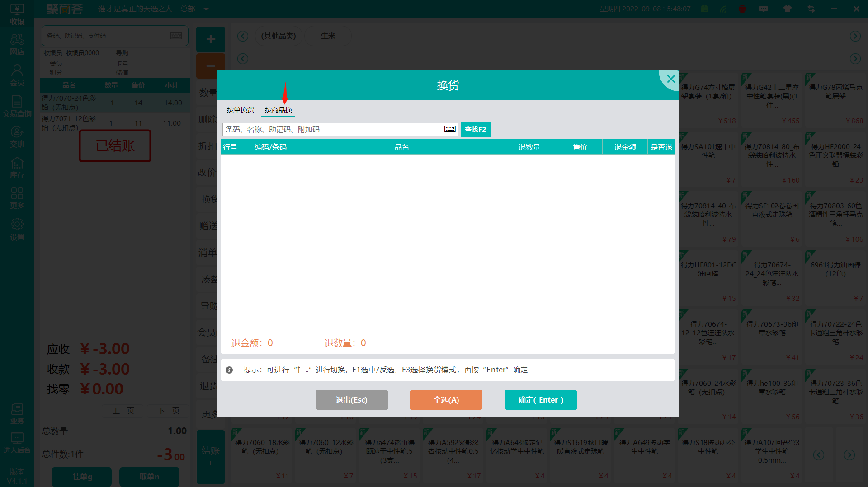Open 交易查询 transaction query in sidebar

point(17,106)
